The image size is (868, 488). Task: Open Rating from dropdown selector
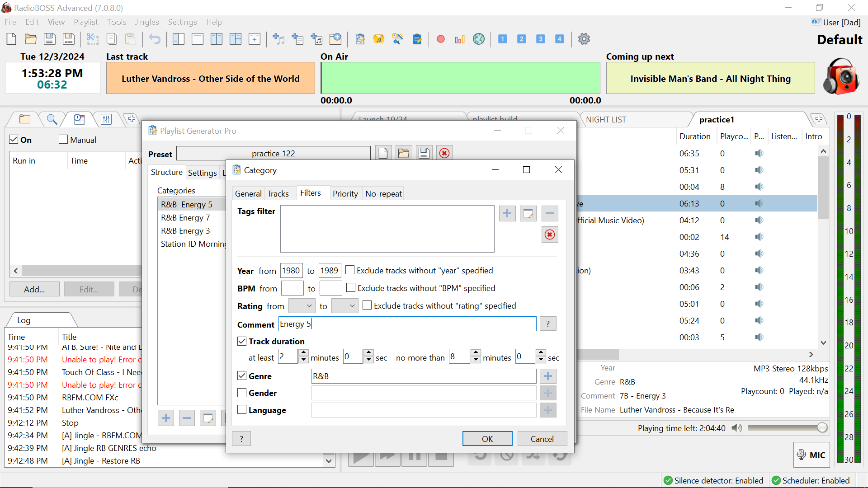(302, 305)
